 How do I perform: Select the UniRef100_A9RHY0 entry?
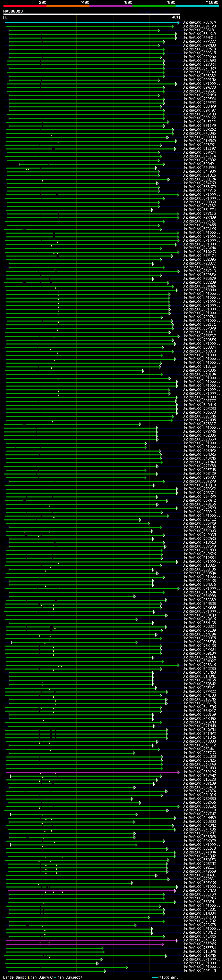199,95
